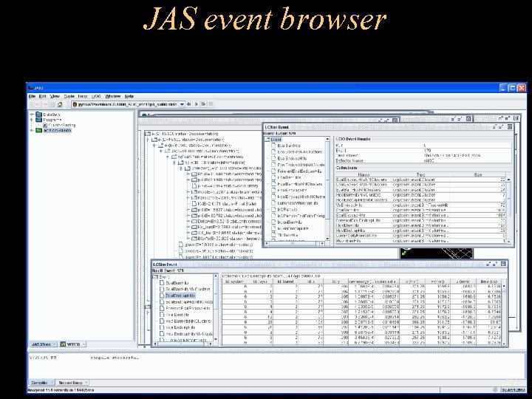Click the Time Stamp row in LCIO Event Header

(x=423, y=155)
